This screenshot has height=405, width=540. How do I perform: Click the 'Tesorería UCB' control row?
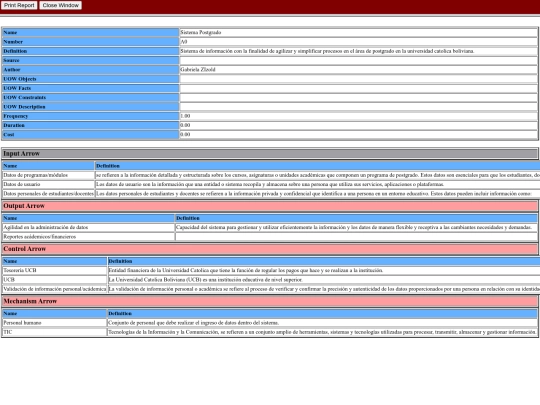20,270
